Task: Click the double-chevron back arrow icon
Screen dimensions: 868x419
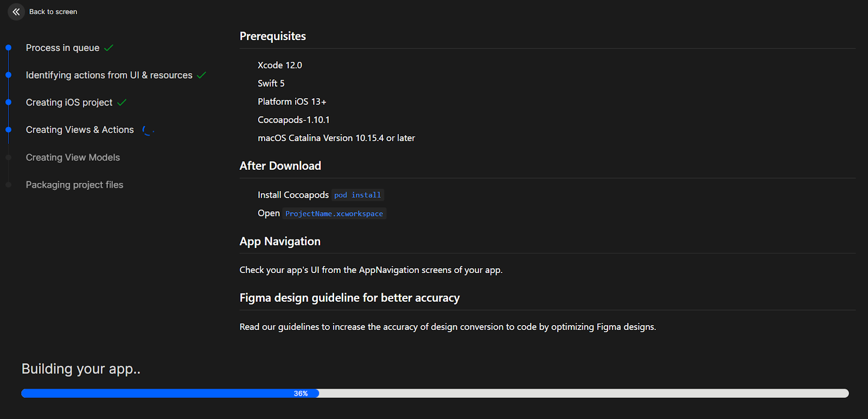Action: (x=16, y=11)
